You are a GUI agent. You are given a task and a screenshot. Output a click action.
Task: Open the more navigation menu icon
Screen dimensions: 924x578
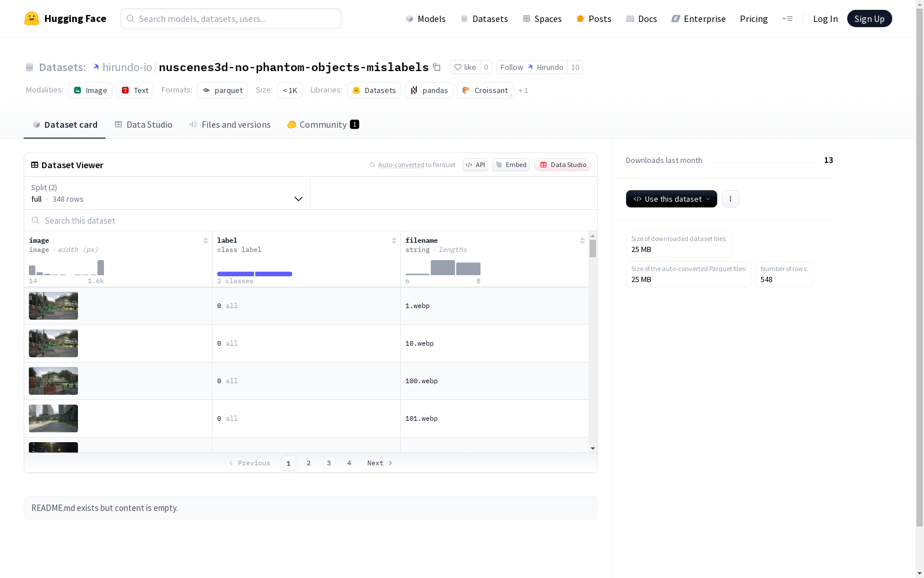pyautogui.click(x=787, y=18)
